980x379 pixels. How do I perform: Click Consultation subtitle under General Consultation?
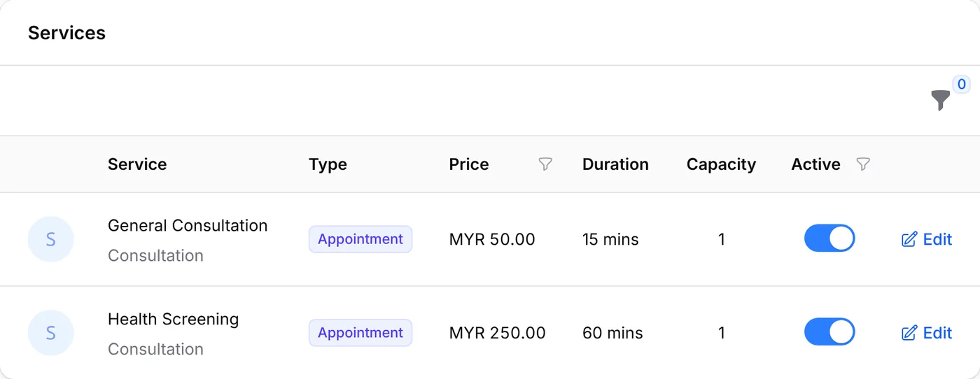155,256
